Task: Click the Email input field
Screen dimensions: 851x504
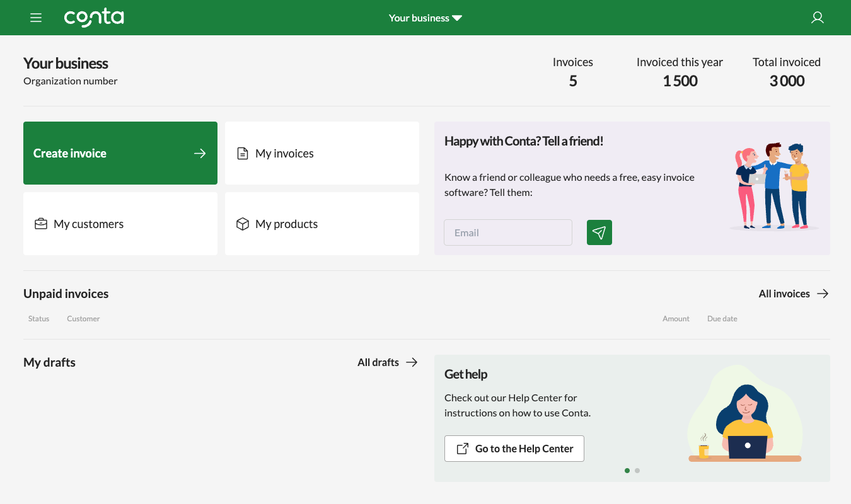Action: [508, 232]
